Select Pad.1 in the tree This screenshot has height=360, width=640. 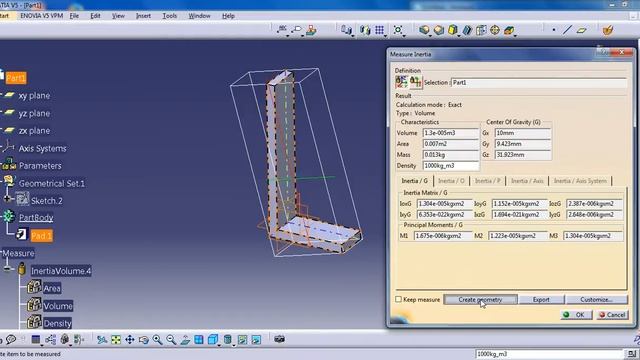(x=42, y=236)
